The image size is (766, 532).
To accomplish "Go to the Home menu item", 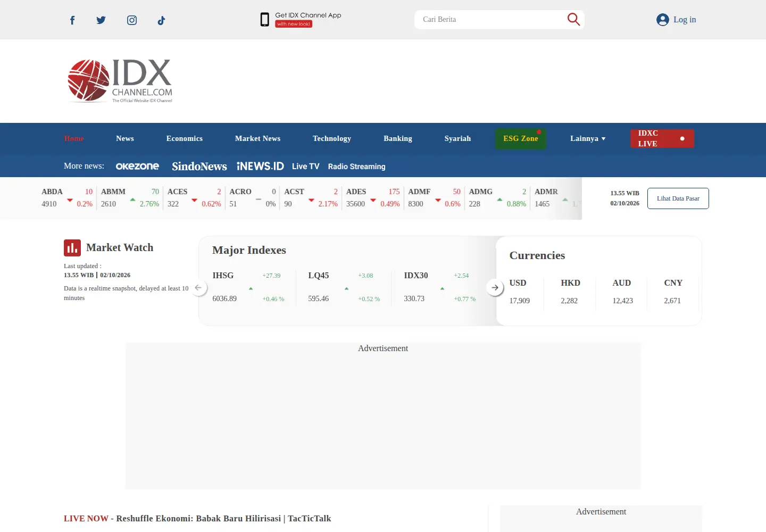I will point(74,138).
